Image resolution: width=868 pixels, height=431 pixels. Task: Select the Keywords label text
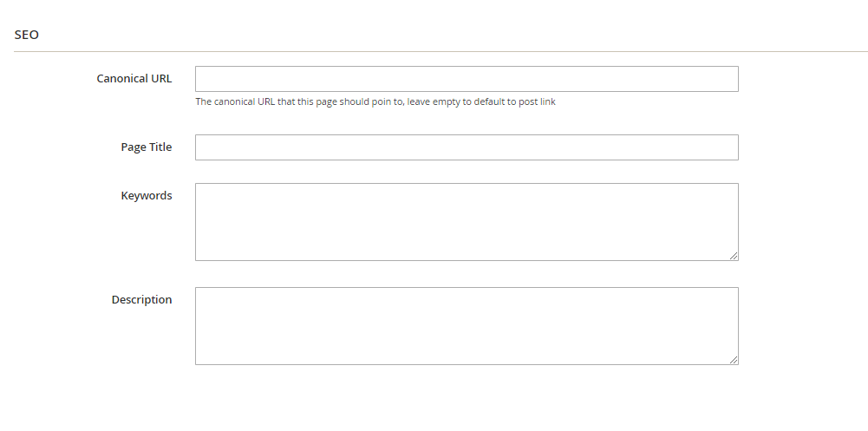pyautogui.click(x=147, y=195)
